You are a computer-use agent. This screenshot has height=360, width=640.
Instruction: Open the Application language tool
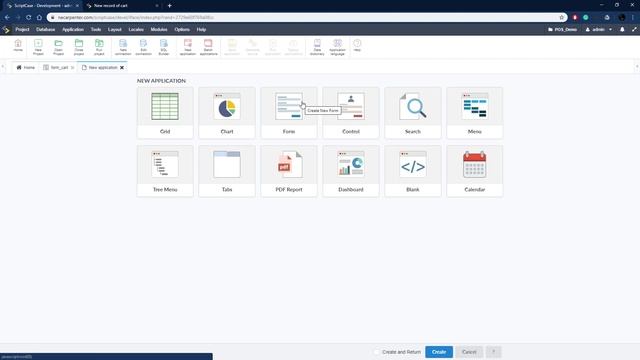coord(338,47)
